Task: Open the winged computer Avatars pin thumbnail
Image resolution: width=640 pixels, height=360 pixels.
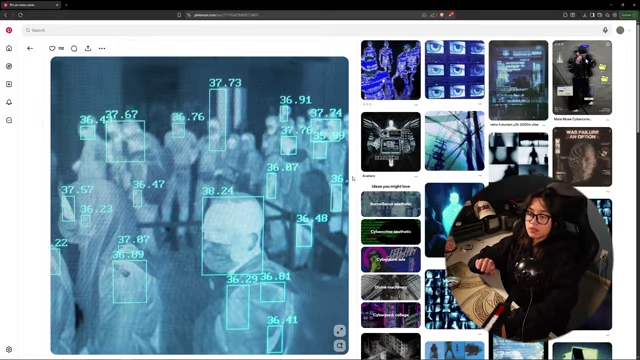Action: coord(391,142)
